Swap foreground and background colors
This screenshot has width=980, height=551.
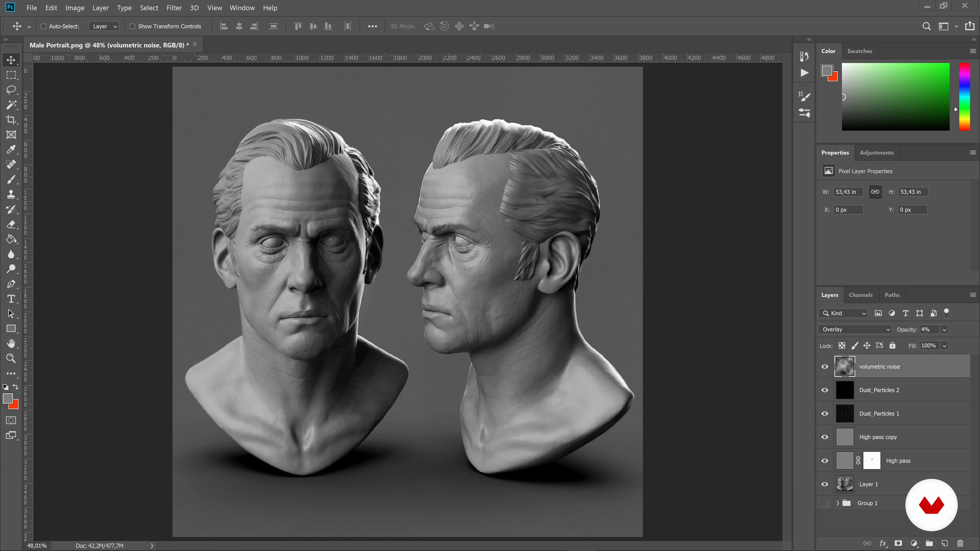click(16, 387)
